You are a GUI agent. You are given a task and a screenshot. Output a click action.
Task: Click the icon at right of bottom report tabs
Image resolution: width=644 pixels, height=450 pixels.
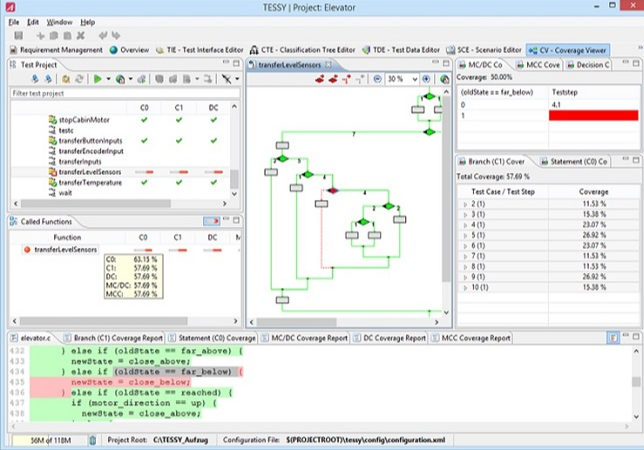(613, 338)
